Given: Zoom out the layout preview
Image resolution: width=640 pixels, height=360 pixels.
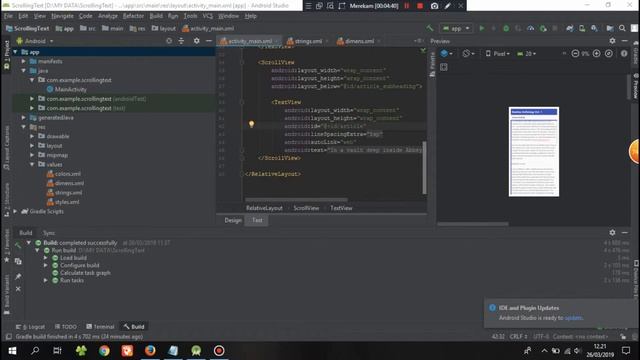Looking at the screenshot, I should [x=575, y=53].
